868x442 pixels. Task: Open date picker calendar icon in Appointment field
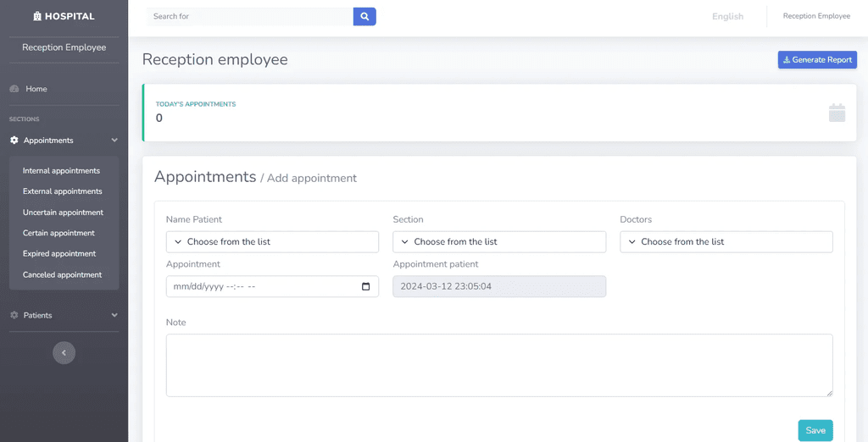[365, 286]
